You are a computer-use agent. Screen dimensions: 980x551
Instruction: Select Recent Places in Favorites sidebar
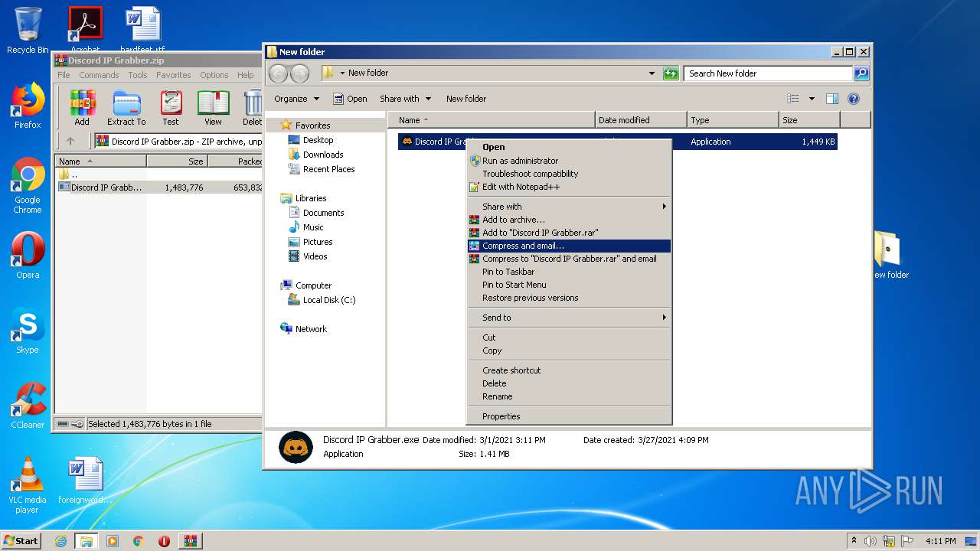pyautogui.click(x=322, y=169)
